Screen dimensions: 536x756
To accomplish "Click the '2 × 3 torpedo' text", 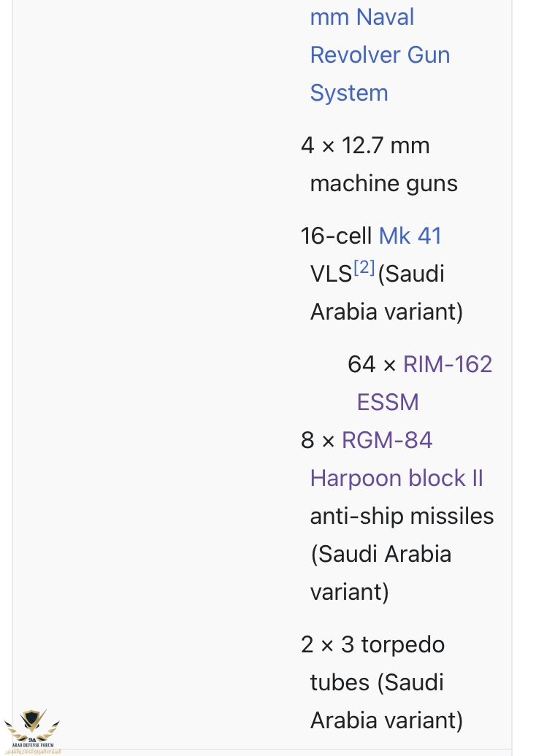I will (x=372, y=644).
